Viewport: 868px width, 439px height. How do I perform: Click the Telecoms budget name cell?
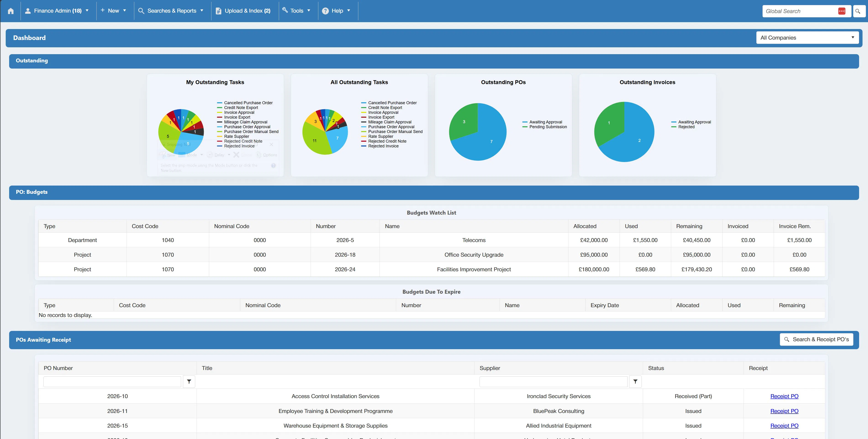point(474,240)
